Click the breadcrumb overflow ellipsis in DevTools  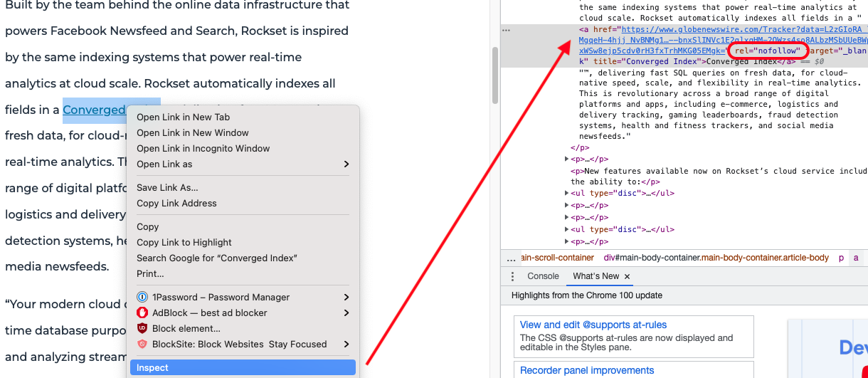click(510, 258)
